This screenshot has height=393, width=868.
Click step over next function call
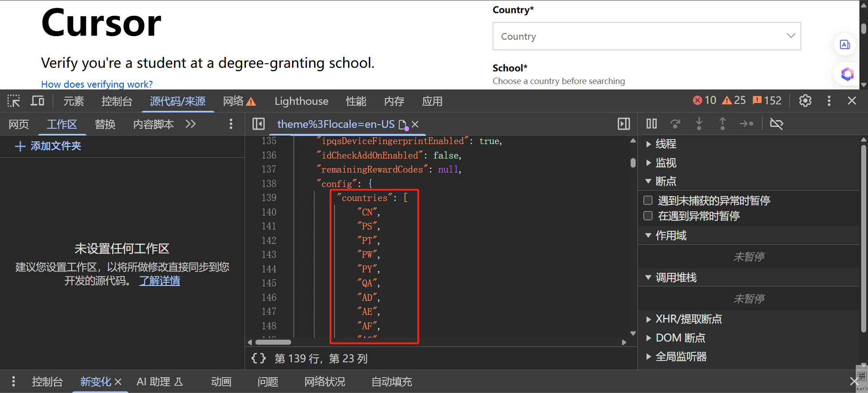click(675, 123)
